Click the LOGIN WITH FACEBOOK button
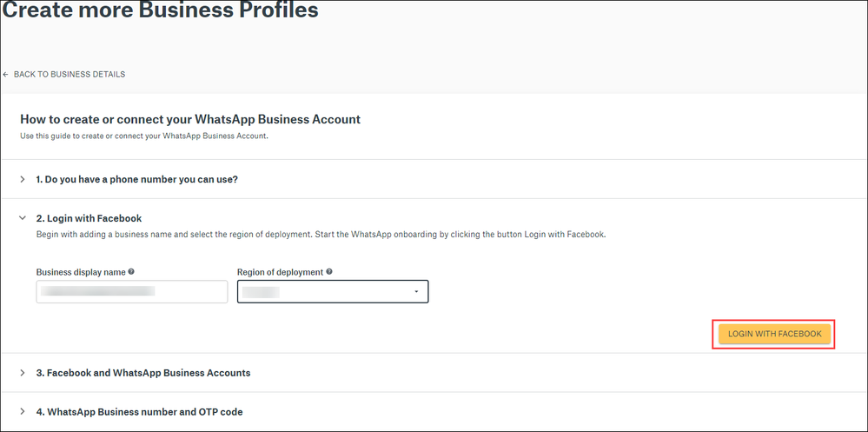 point(774,334)
